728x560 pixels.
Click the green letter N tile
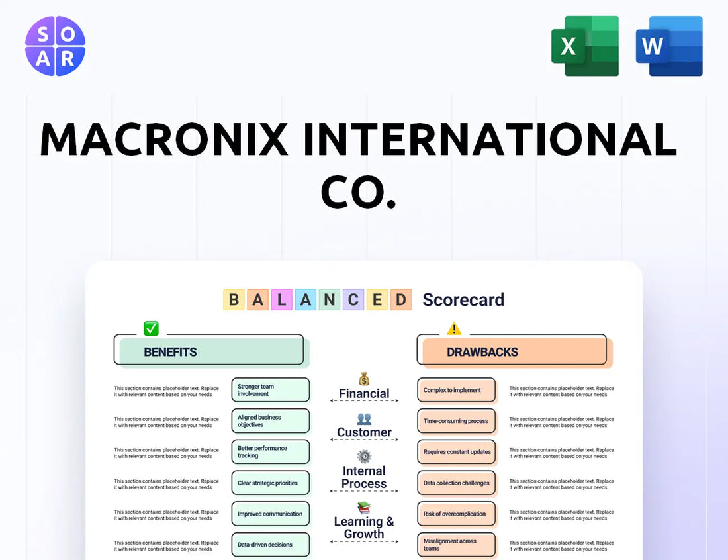click(329, 299)
